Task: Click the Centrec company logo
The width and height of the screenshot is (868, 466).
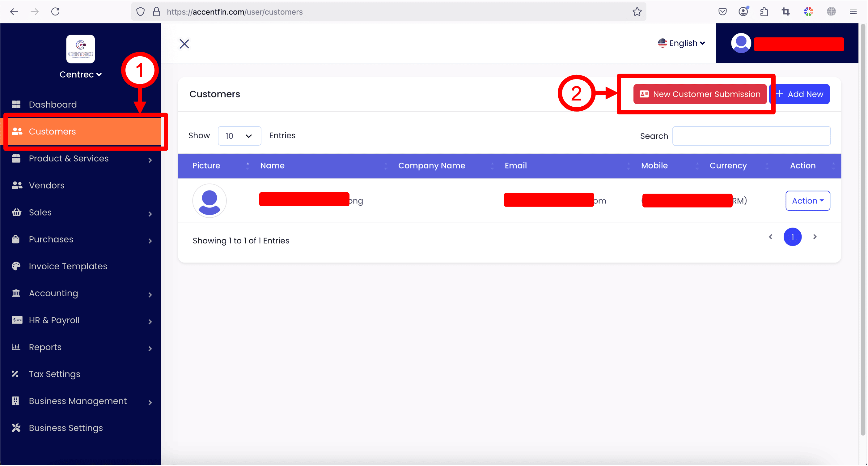Action: point(81,49)
